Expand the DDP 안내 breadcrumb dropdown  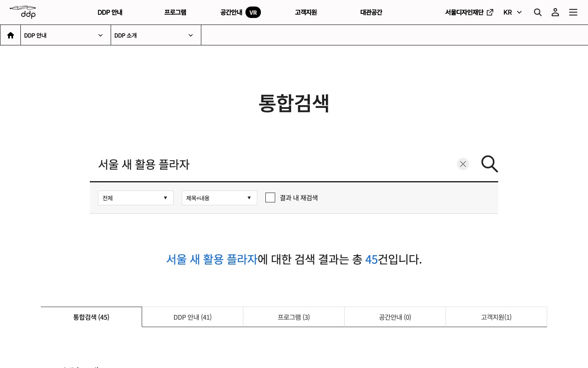(x=66, y=35)
